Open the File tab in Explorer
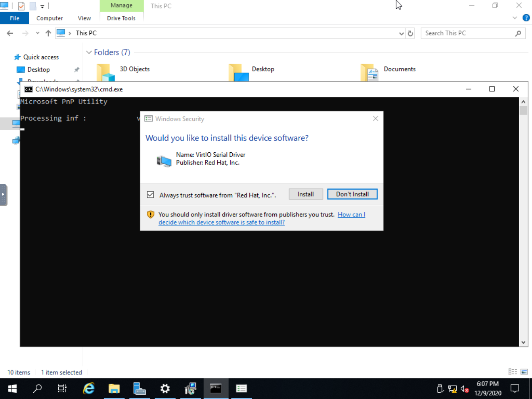The width and height of the screenshot is (532, 399). [x=15, y=18]
